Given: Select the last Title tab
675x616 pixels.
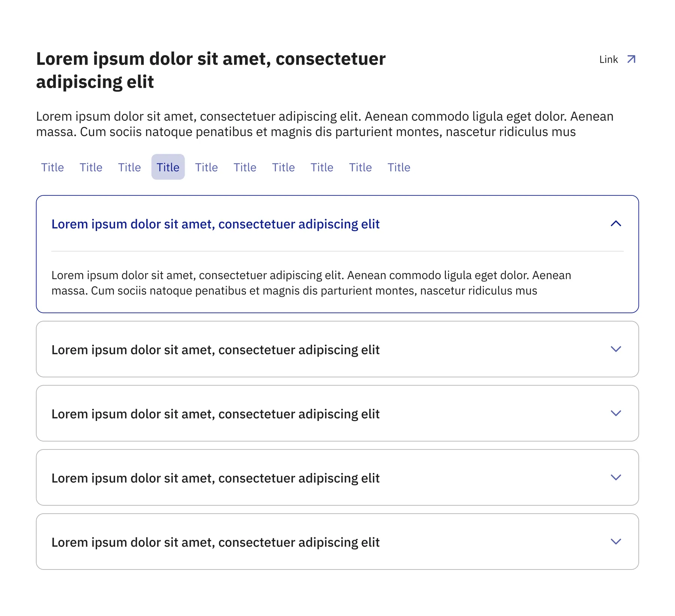Looking at the screenshot, I should 399,167.
